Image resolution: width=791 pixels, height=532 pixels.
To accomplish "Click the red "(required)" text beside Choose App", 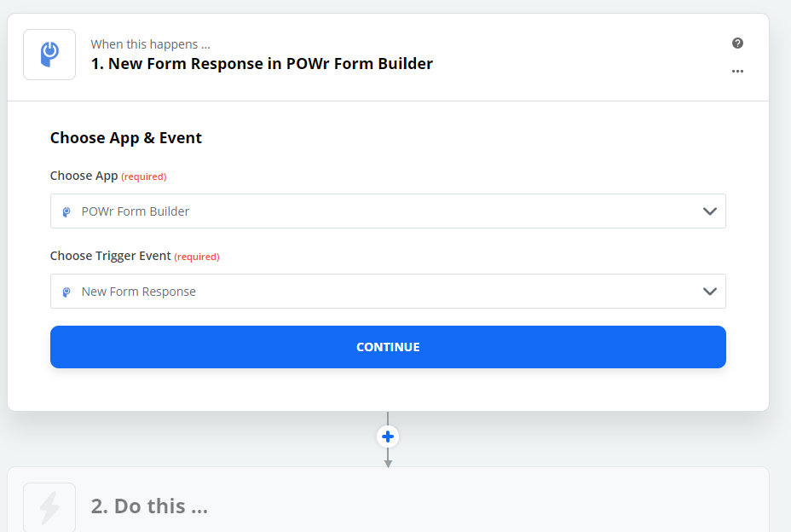I will (x=144, y=176).
